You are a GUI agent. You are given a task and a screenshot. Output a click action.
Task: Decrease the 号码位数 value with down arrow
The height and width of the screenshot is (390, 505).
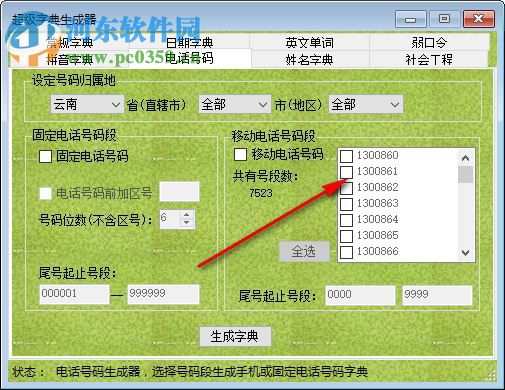[x=187, y=223]
